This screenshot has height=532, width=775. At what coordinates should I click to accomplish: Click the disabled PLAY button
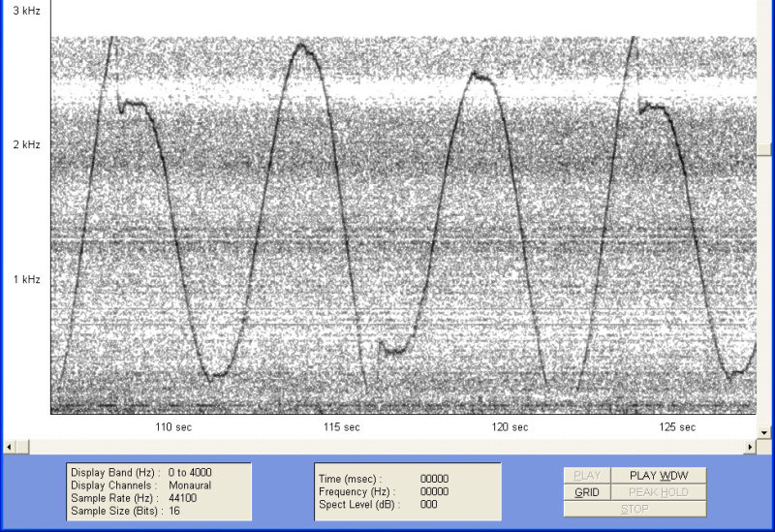(x=587, y=476)
